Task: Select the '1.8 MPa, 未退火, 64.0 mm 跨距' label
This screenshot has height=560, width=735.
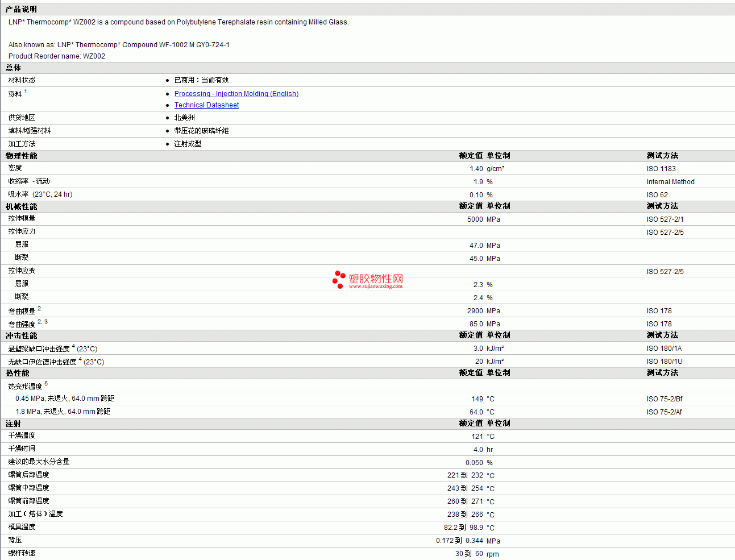Action: pos(63,412)
